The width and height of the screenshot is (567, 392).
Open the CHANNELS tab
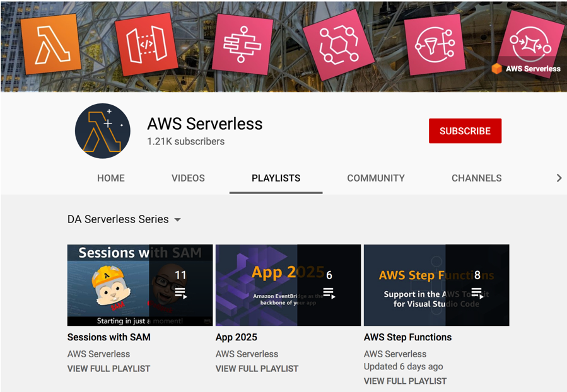[x=477, y=178]
